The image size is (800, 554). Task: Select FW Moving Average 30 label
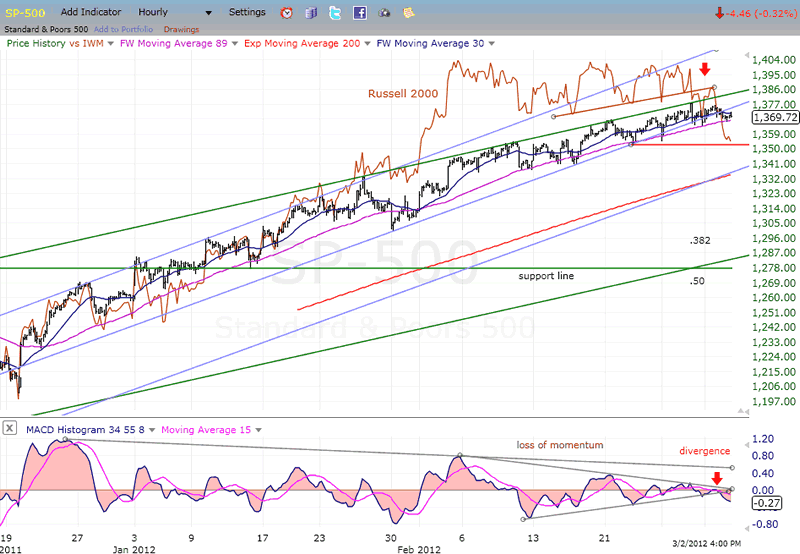click(430, 43)
